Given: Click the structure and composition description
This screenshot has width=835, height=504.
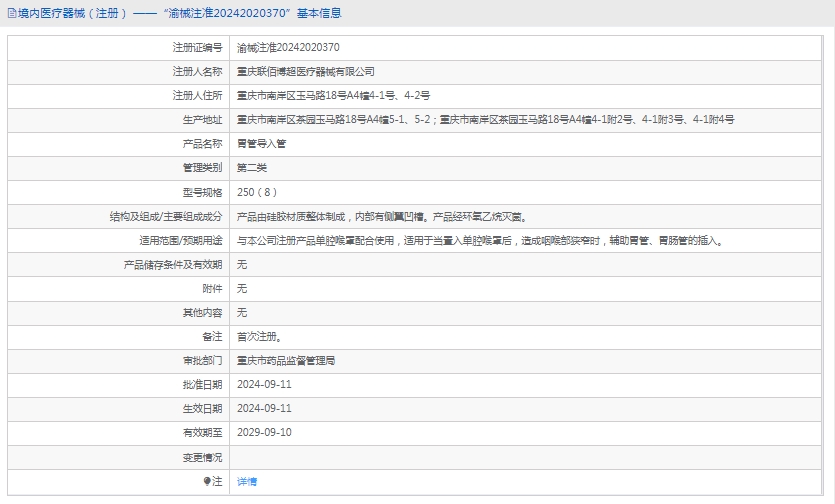Looking at the screenshot, I should (x=380, y=216).
